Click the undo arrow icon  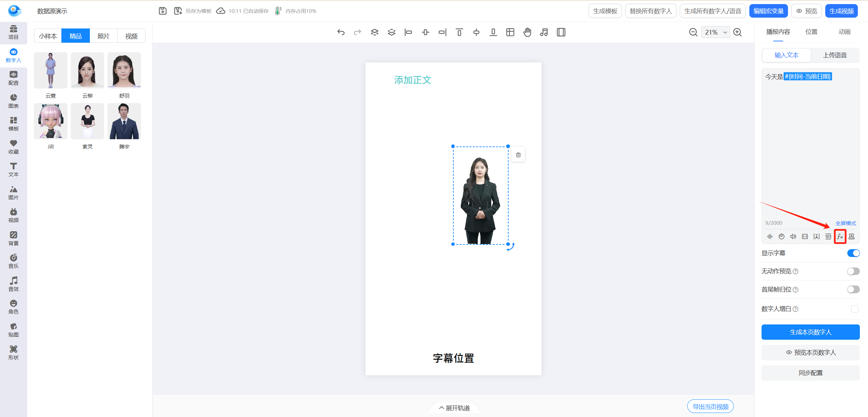(341, 32)
